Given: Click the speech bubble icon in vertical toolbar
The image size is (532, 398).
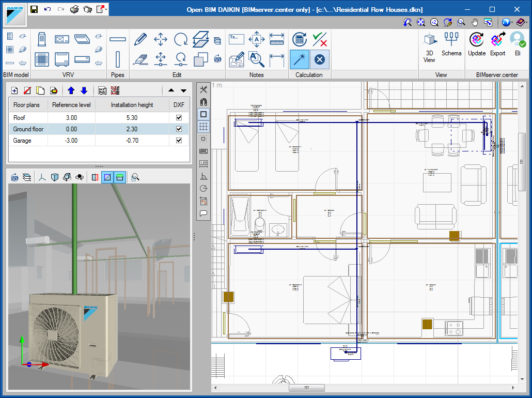Looking at the screenshot, I should (204, 213).
